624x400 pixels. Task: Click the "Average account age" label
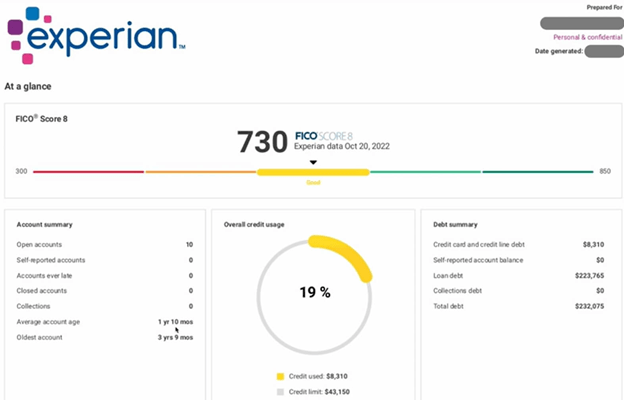pyautogui.click(x=48, y=322)
